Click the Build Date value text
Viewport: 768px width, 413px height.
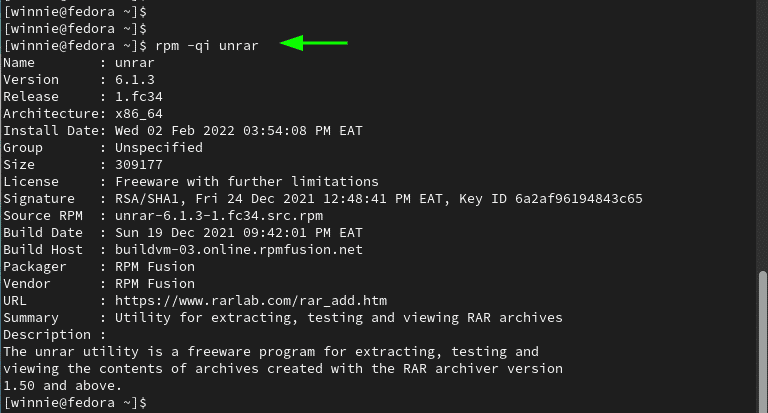tap(239, 233)
